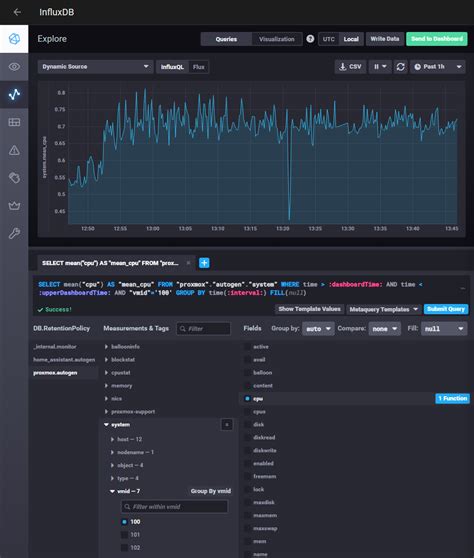
Task: Open the Admin crown icon in sidebar
Action: click(14, 205)
